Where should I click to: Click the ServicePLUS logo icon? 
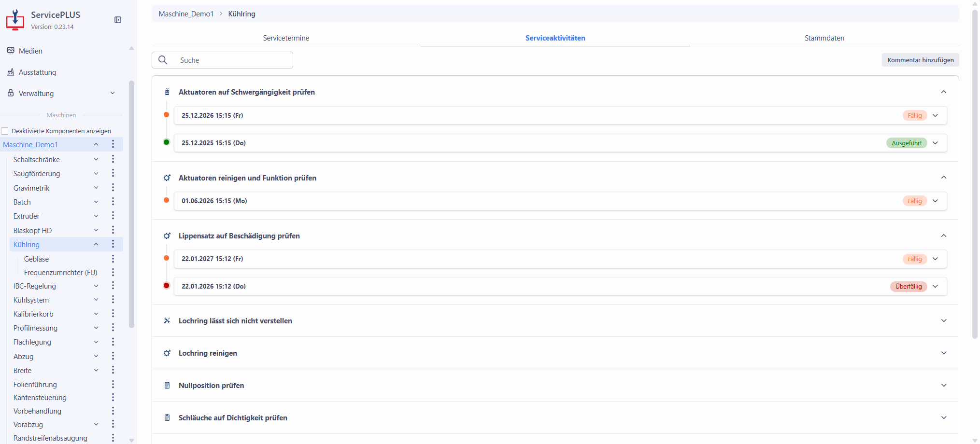[15, 20]
